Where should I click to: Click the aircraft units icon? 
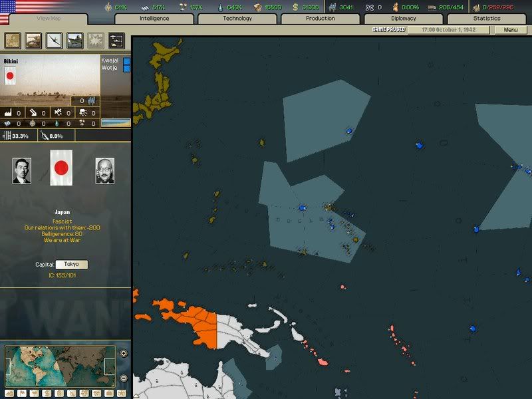click(x=54, y=41)
